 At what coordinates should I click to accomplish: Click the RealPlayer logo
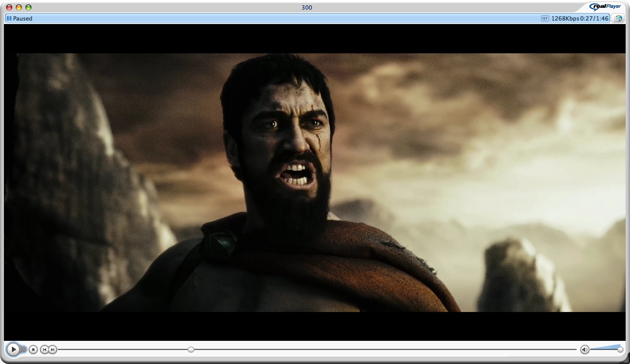[x=605, y=7]
